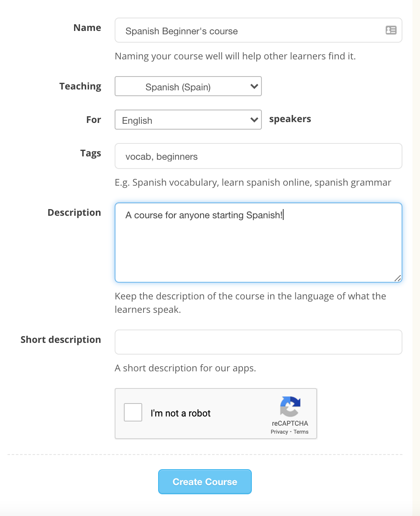Viewport: 420px width, 516px height.
Task: Click inside the Description text area
Action: tap(258, 247)
